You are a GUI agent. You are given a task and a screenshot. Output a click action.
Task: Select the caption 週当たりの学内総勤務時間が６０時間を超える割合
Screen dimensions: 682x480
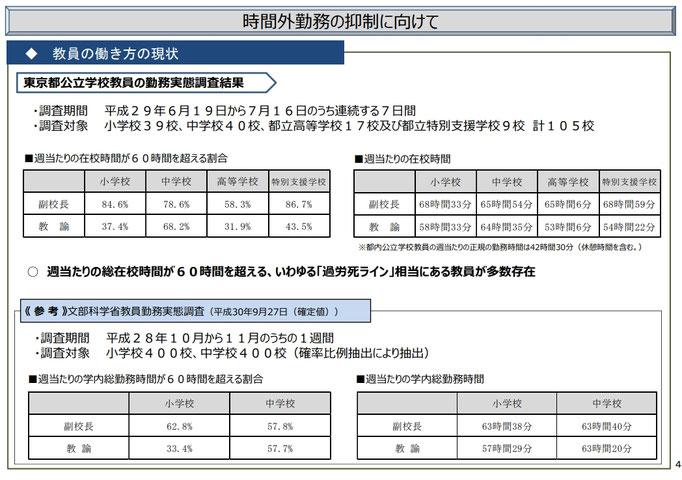tap(146, 379)
